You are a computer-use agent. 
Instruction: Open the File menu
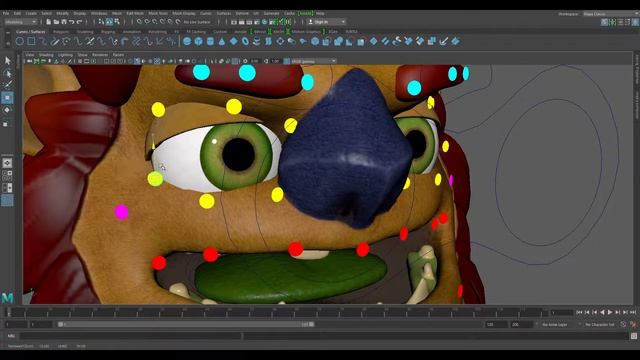(6, 13)
